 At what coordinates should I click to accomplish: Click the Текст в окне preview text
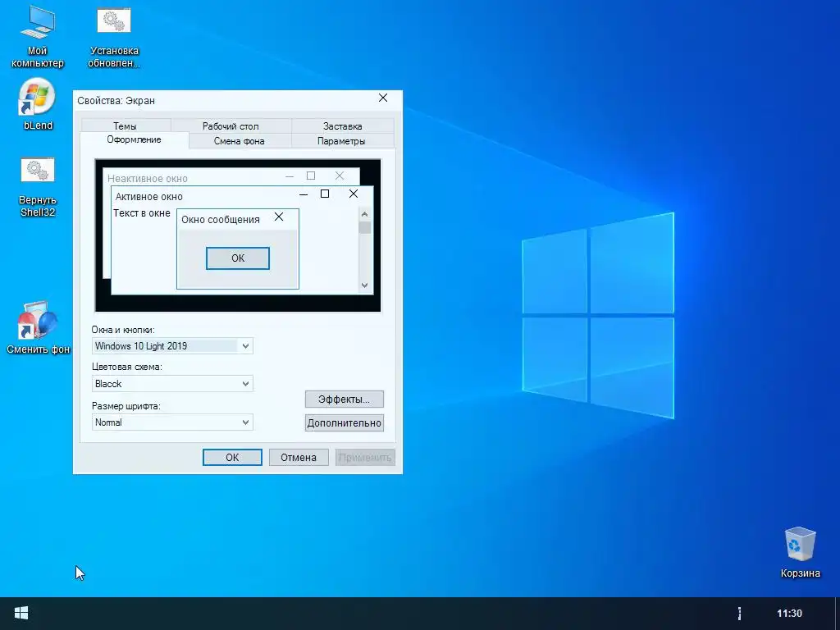pyautogui.click(x=141, y=213)
